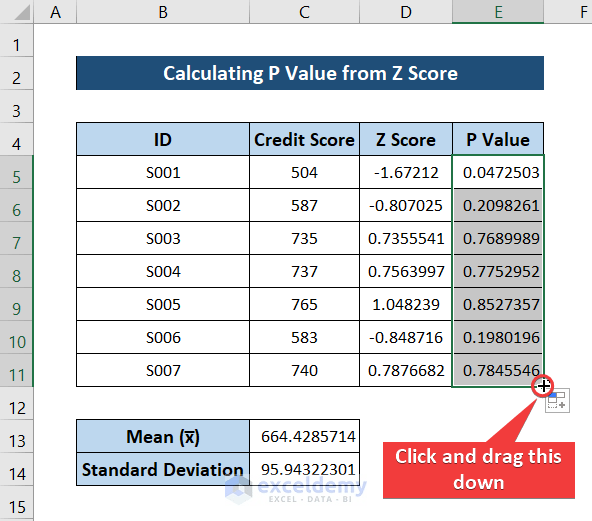Select P value cell 0.2098261
This screenshot has height=521, width=592.
click(498, 205)
